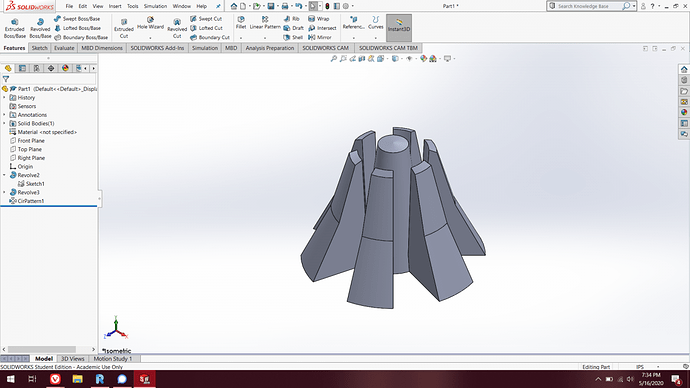
Task: Click the Linear Pattern tool
Action: (x=265, y=22)
